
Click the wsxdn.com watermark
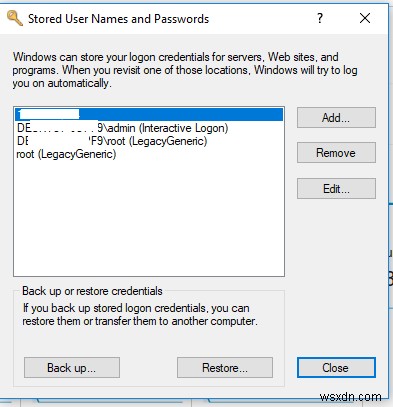(x=350, y=397)
